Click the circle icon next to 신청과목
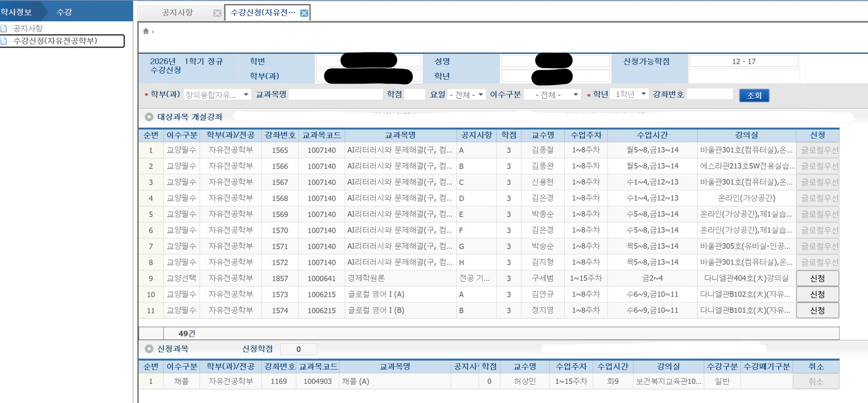The height and width of the screenshot is (403, 868). pos(149,349)
